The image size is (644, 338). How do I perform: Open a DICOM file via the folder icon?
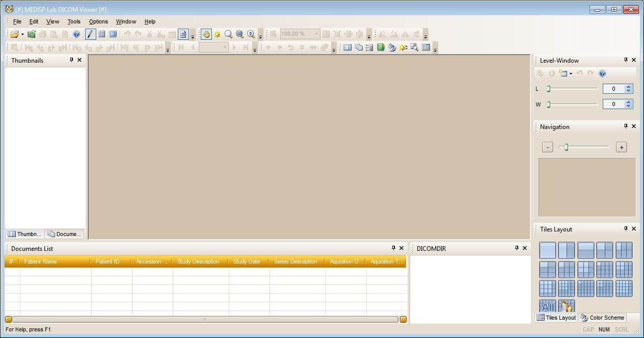coord(13,34)
